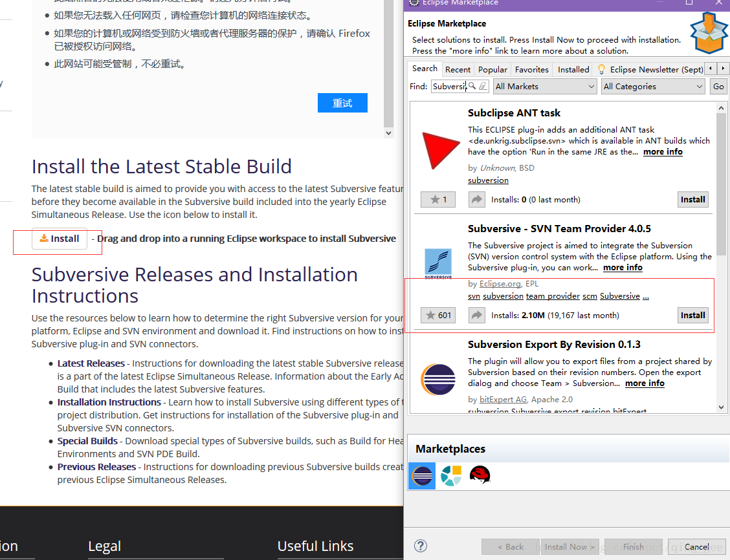The width and height of the screenshot is (730, 560).
Task: Open the All Categories dropdown
Action: click(x=653, y=87)
